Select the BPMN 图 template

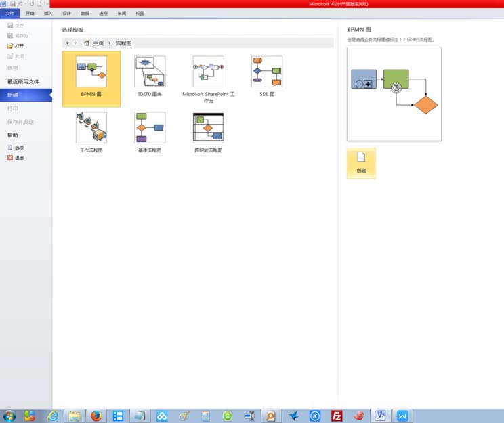91,79
